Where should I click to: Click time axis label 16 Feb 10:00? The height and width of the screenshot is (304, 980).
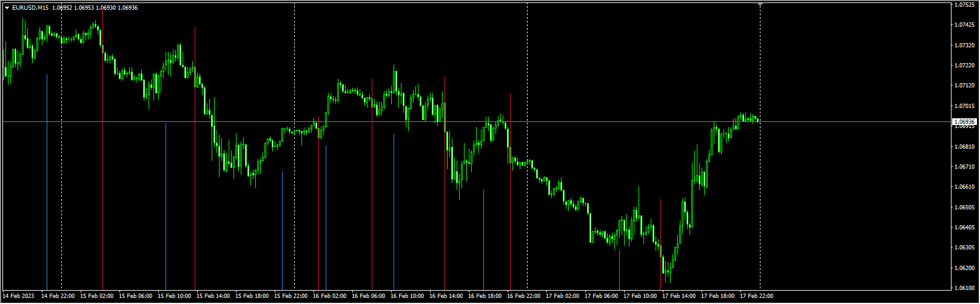408,297
